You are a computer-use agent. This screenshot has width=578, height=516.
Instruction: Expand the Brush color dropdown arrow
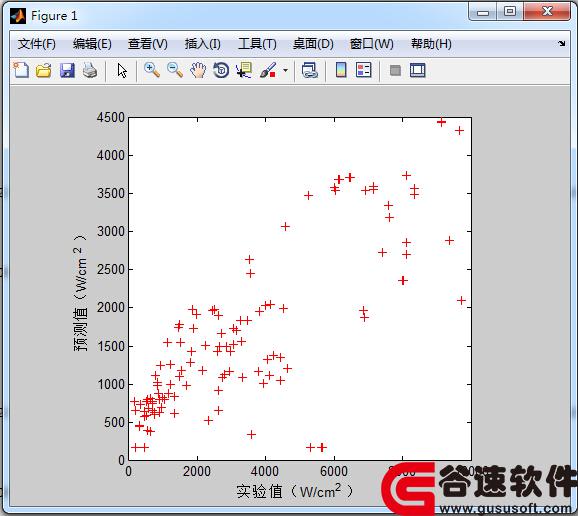pyautogui.click(x=286, y=70)
